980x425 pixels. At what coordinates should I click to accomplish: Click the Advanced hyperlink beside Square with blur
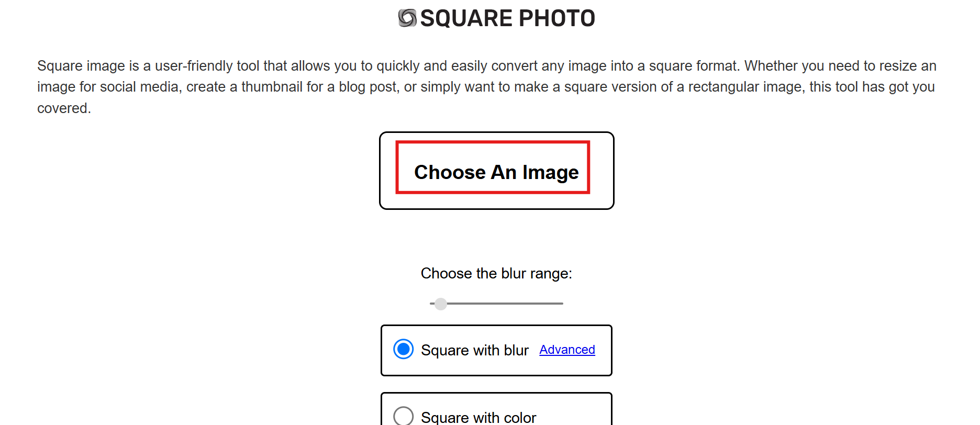(567, 350)
